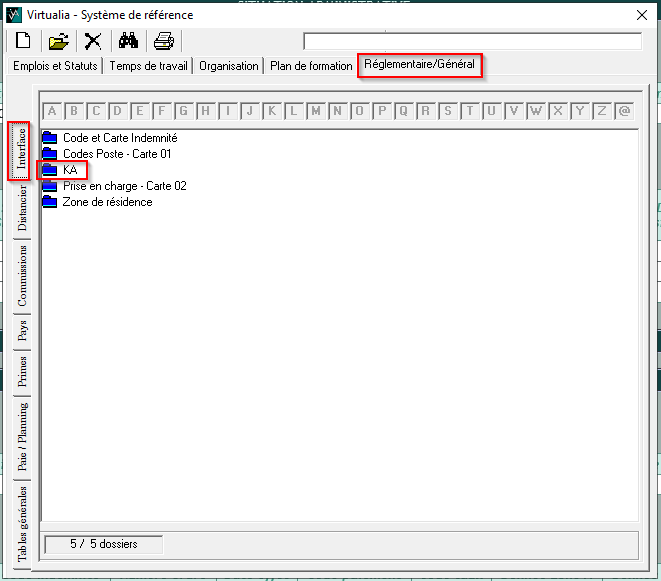
Task: Click the Zone de résidence folder icon
Action: 49,202
